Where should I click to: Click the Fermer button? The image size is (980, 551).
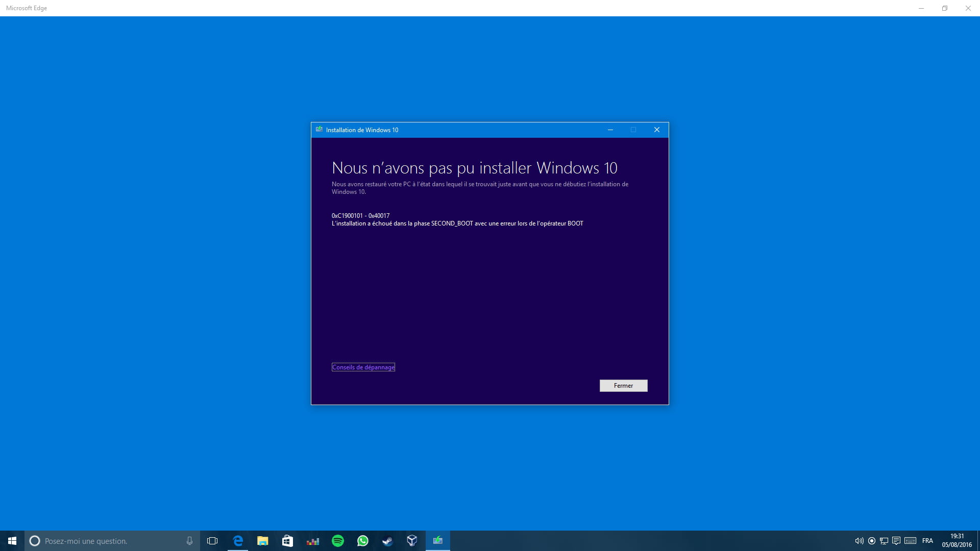point(623,386)
